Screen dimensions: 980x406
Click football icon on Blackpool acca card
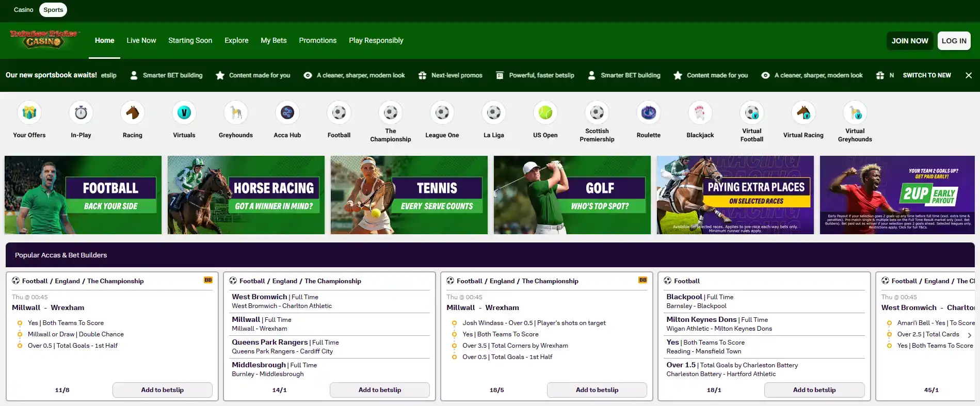(668, 281)
